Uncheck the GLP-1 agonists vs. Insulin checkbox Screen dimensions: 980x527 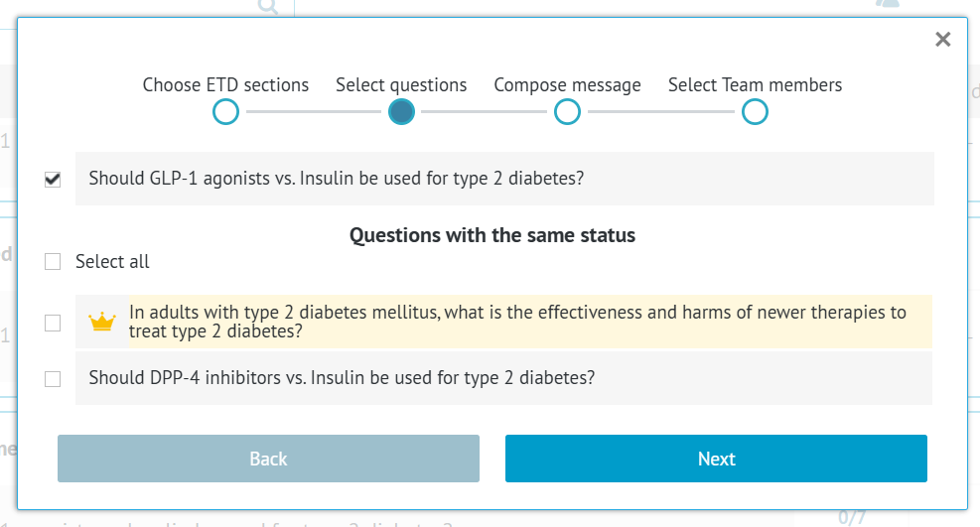point(53,180)
